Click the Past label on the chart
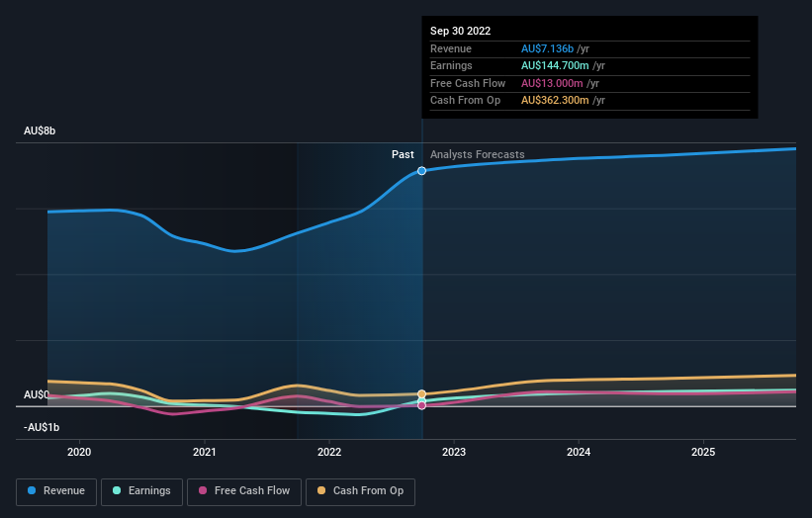 403,155
